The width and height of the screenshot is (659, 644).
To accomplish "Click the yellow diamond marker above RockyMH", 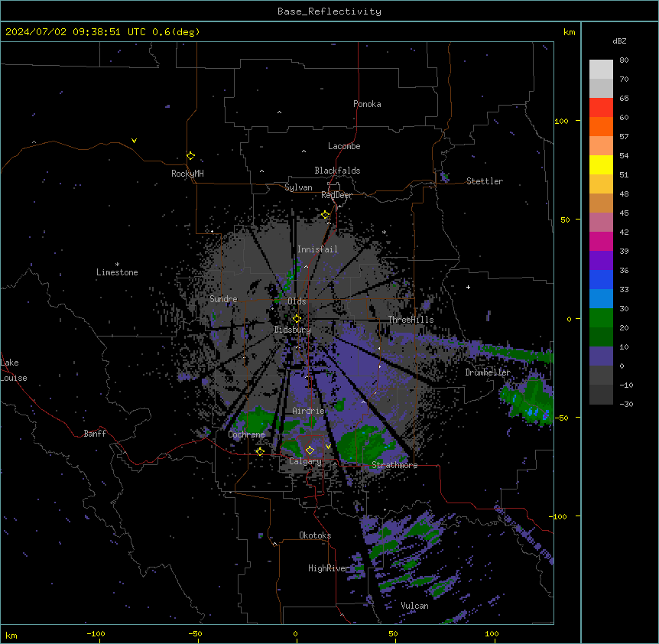I will pos(190,156).
